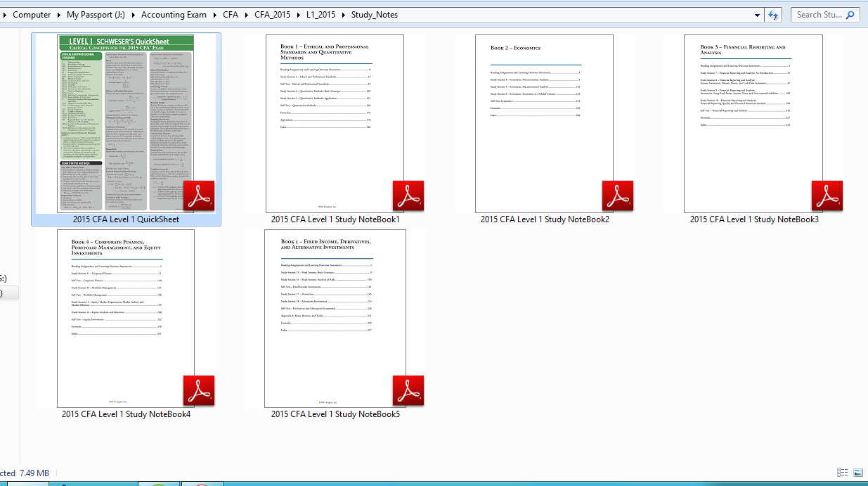Switch to large thumbnails view icon
This screenshot has height=486, width=868.
(x=858, y=473)
